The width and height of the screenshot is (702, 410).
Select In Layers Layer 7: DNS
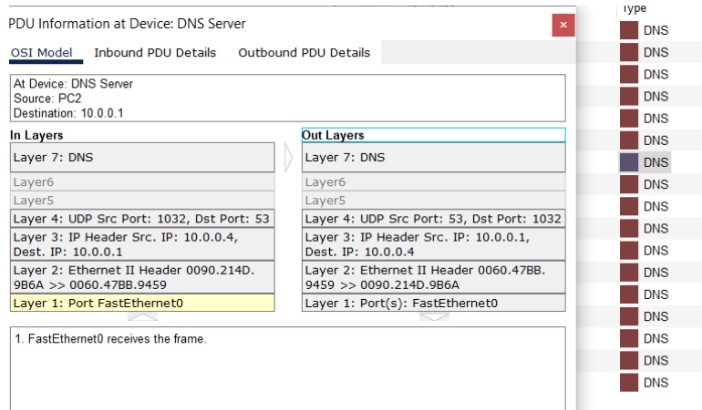[141, 158]
